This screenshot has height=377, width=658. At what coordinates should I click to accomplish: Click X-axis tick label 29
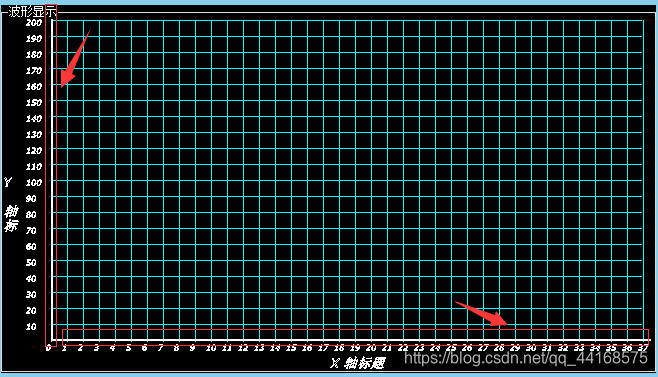pyautogui.click(x=515, y=348)
